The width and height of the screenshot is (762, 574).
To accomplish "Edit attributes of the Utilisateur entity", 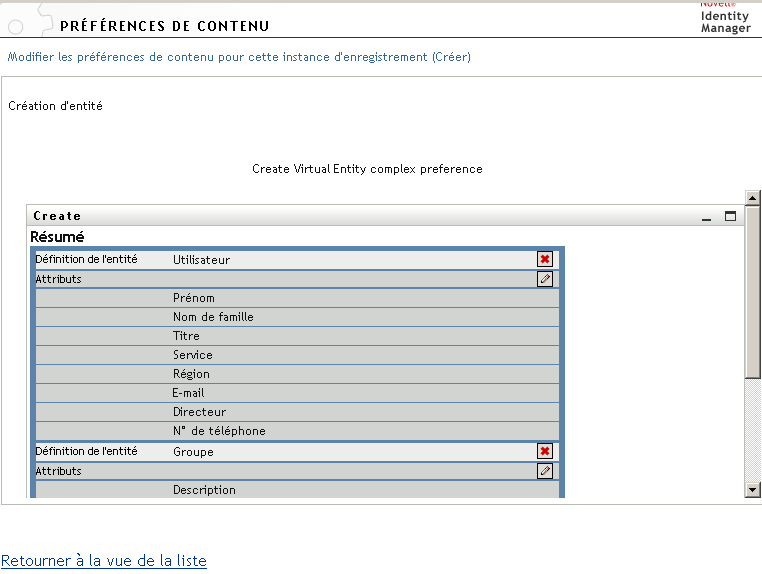I will click(545, 279).
